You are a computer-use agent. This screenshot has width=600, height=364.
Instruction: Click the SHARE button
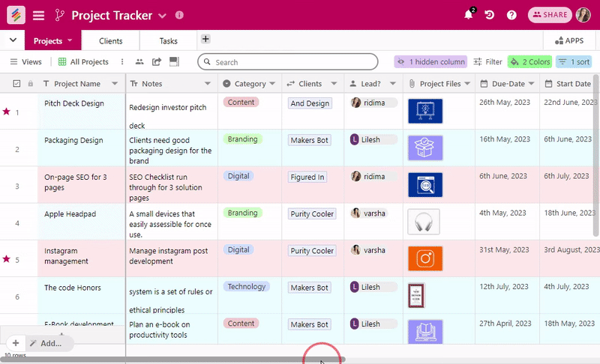550,15
